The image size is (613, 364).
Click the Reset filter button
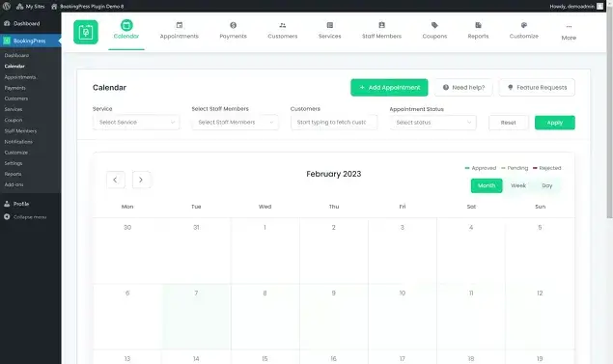508,123
